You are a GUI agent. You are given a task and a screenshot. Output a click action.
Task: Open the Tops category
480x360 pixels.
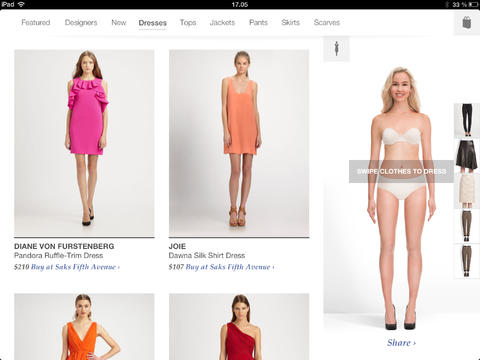coord(188,22)
